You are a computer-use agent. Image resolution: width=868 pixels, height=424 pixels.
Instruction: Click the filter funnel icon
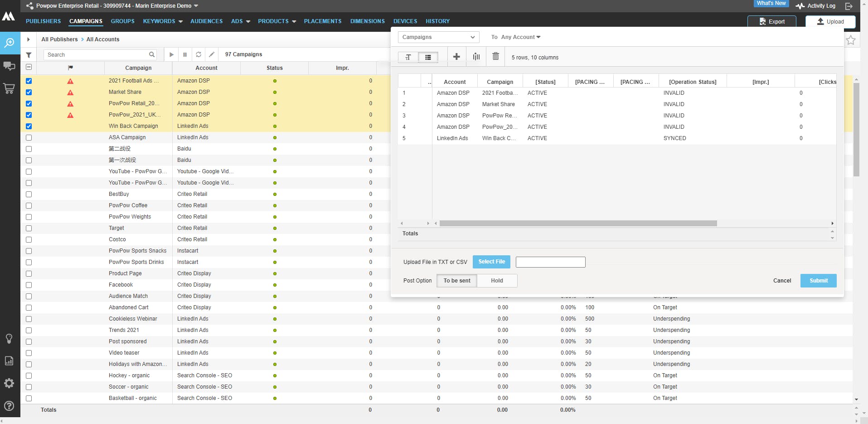(x=29, y=55)
